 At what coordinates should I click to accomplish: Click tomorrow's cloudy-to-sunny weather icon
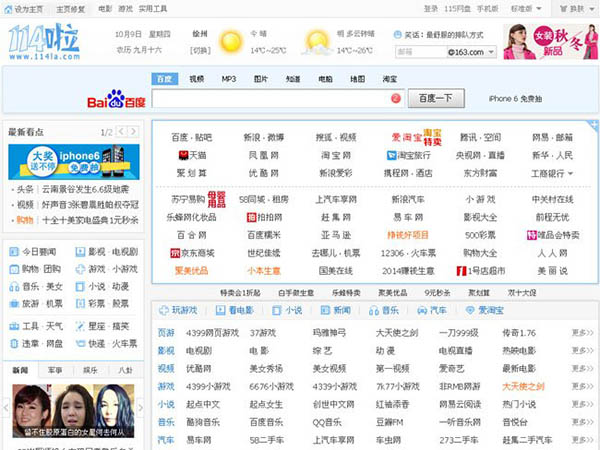[x=317, y=42]
